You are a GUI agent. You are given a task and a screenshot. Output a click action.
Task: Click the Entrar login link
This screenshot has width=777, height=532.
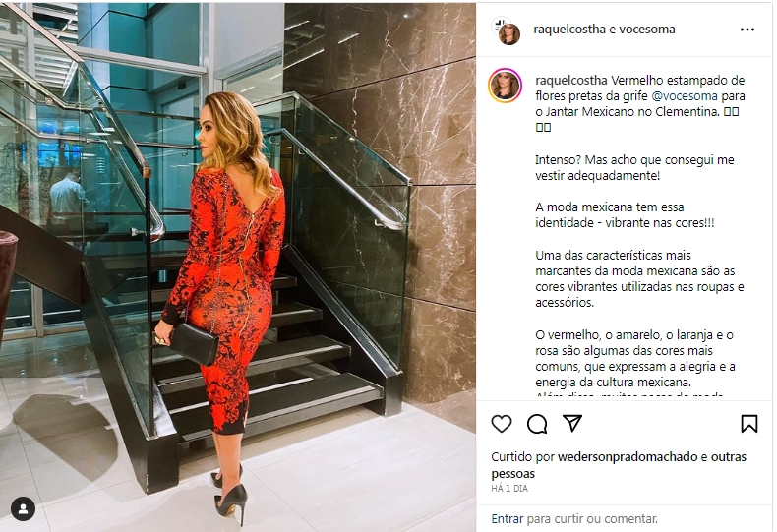(x=507, y=518)
